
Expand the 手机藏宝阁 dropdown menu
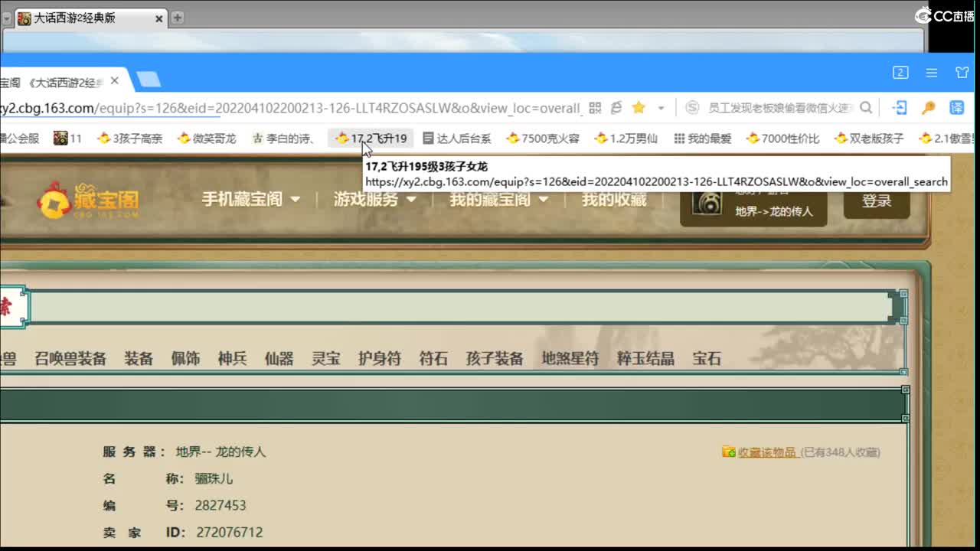250,200
